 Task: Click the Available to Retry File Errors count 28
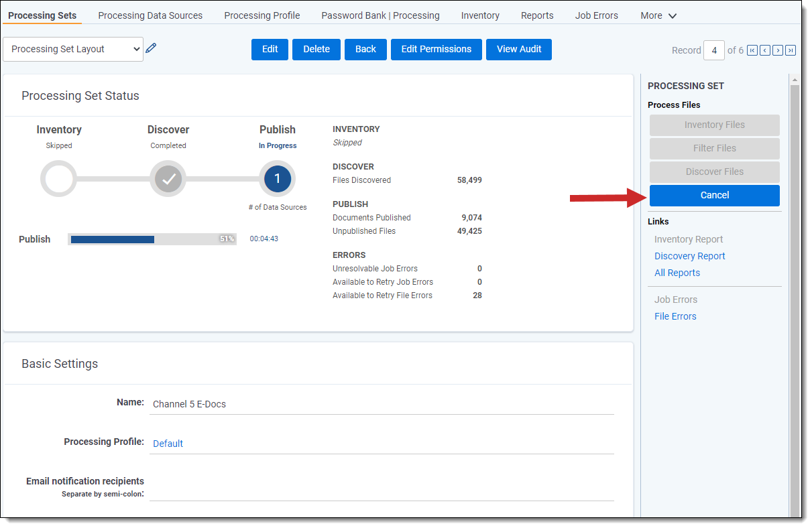click(477, 295)
